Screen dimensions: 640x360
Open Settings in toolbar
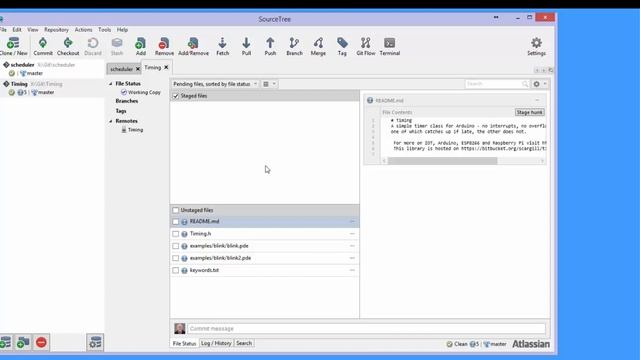pyautogui.click(x=536, y=46)
